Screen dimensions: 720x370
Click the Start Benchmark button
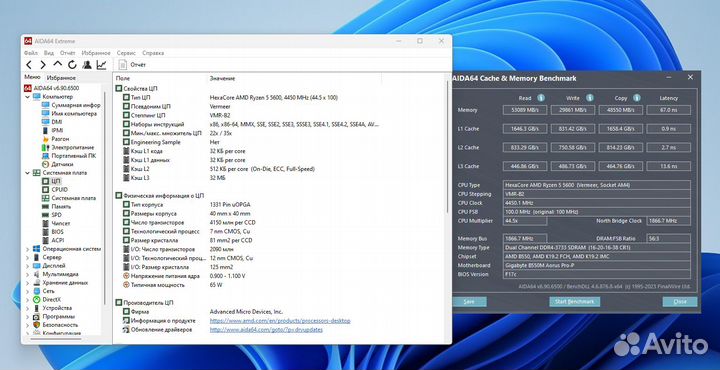[x=575, y=302]
